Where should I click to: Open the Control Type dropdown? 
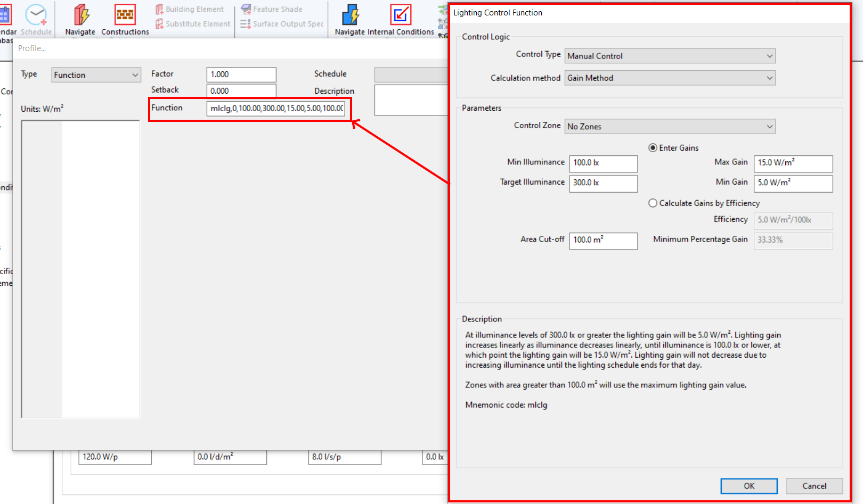(670, 56)
